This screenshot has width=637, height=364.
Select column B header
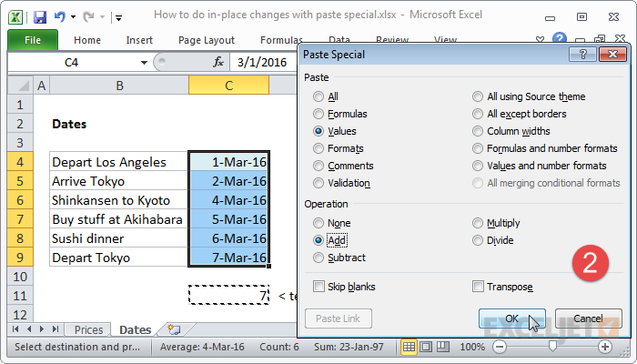click(x=119, y=86)
